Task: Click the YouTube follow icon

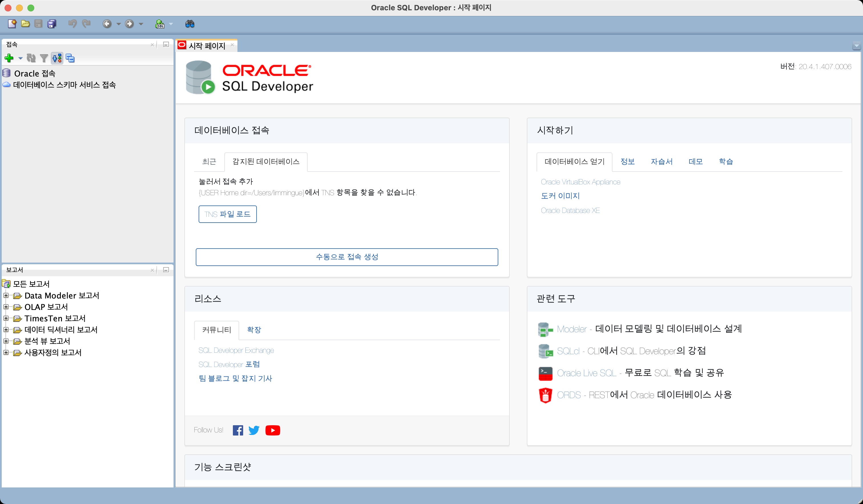Action: 273,430
